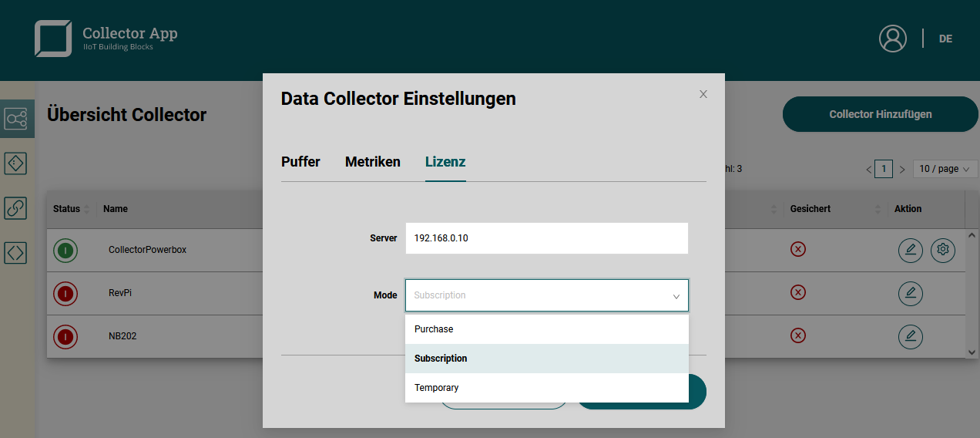Screen dimensions: 980x438
Task: Open the user profile icon
Action: [892, 39]
